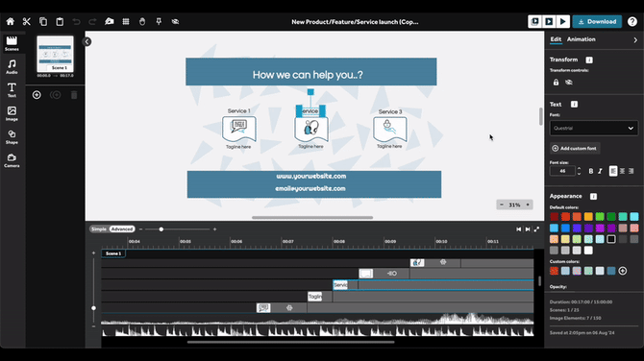644x361 pixels.
Task: Select the Scene 1 label on the timeline
Action: [113, 253]
